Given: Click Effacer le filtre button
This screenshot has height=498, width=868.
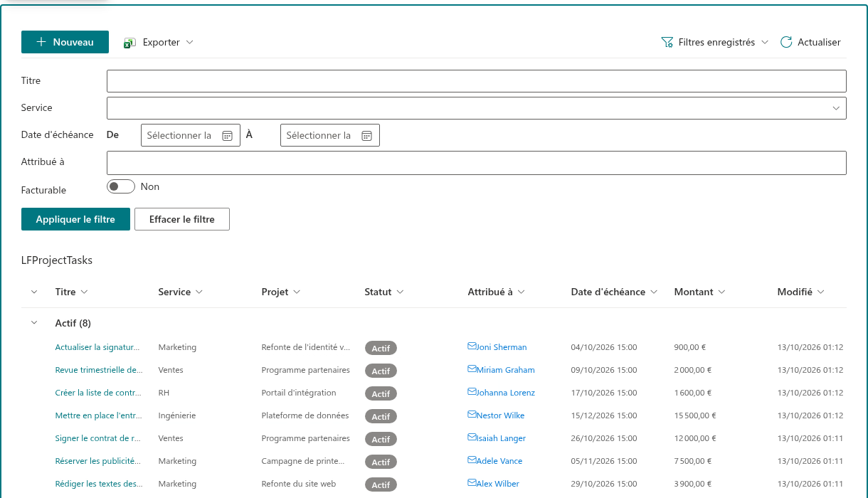Looking at the screenshot, I should click(182, 219).
